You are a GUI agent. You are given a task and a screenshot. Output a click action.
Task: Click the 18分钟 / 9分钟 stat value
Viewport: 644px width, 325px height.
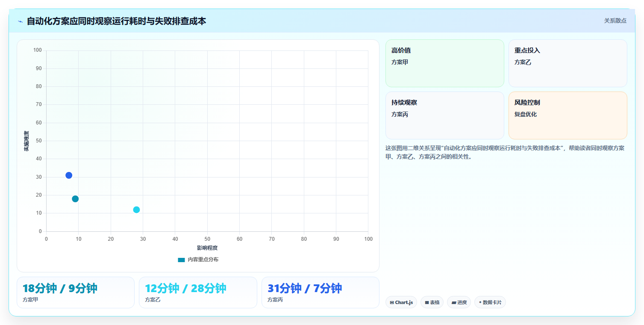click(60, 289)
